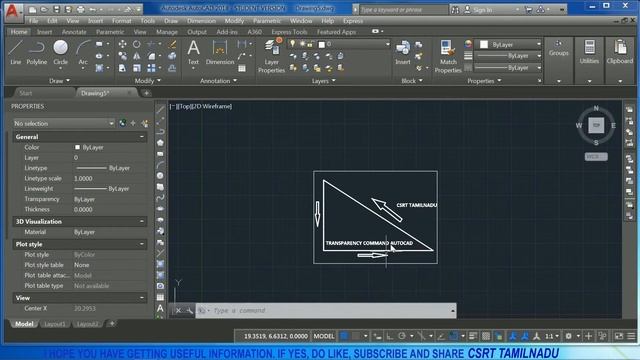Click the Sign In user icon
The height and width of the screenshot is (360, 640).
[x=467, y=9]
